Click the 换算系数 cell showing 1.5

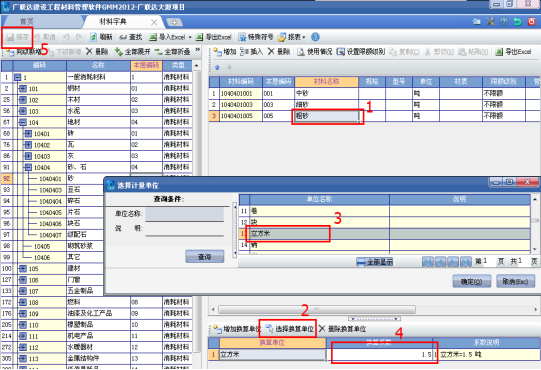(380, 354)
